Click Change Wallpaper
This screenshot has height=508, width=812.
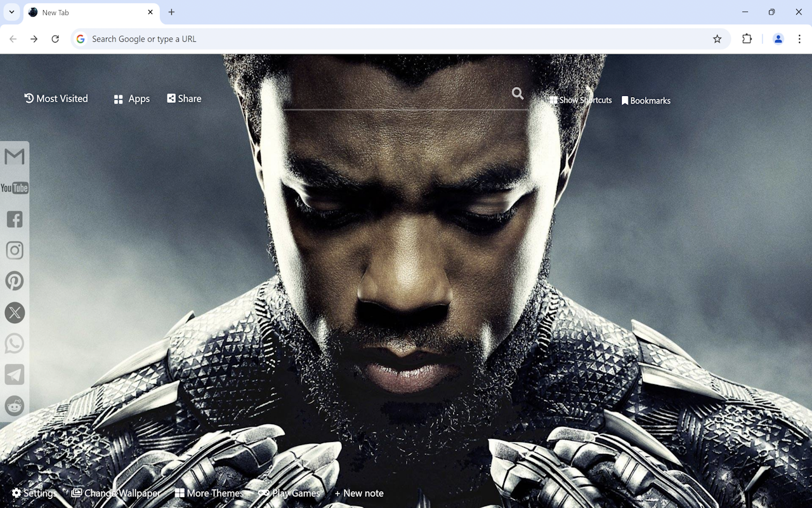pos(115,493)
